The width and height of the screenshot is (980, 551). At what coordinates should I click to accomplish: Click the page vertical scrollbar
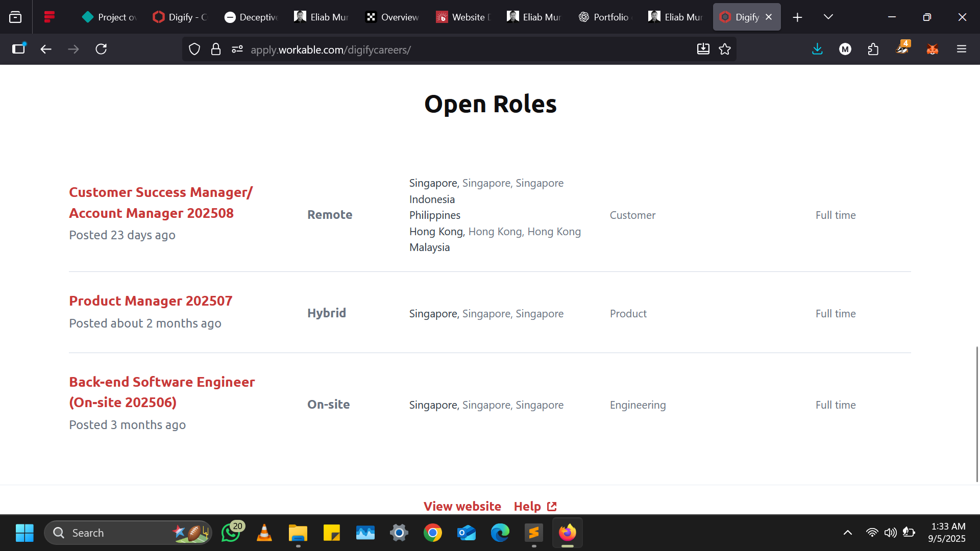coord(977,413)
